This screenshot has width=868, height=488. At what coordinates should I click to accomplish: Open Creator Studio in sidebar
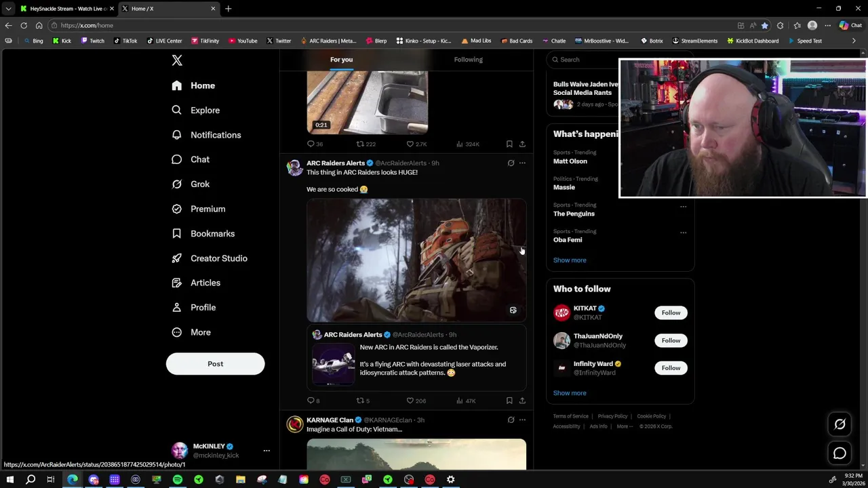[x=209, y=258]
